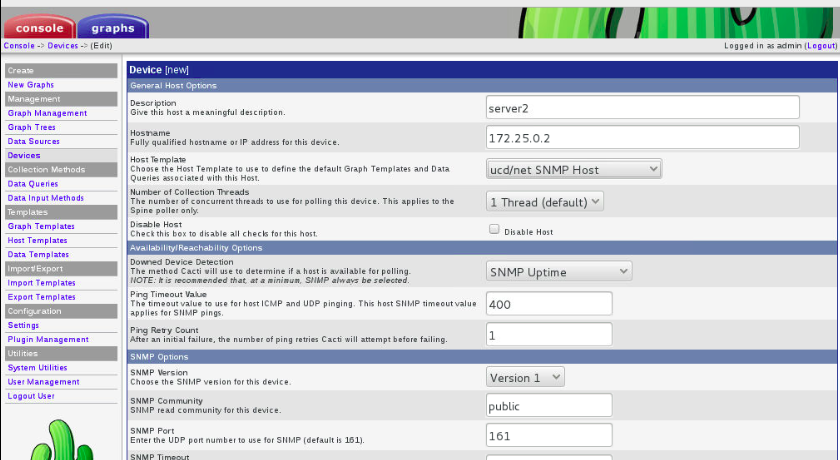Image resolution: width=840 pixels, height=460 pixels.
Task: Click the Templates section header
Action: pos(61,212)
